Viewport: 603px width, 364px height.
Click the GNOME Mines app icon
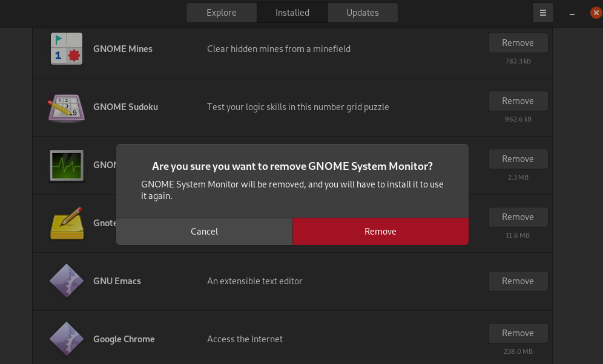click(x=67, y=49)
